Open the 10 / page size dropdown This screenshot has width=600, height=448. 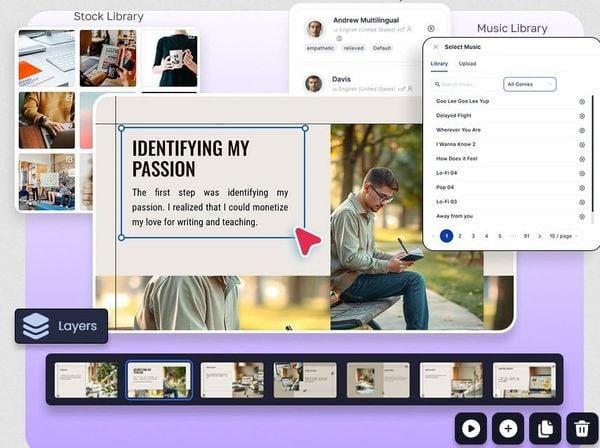(563, 236)
